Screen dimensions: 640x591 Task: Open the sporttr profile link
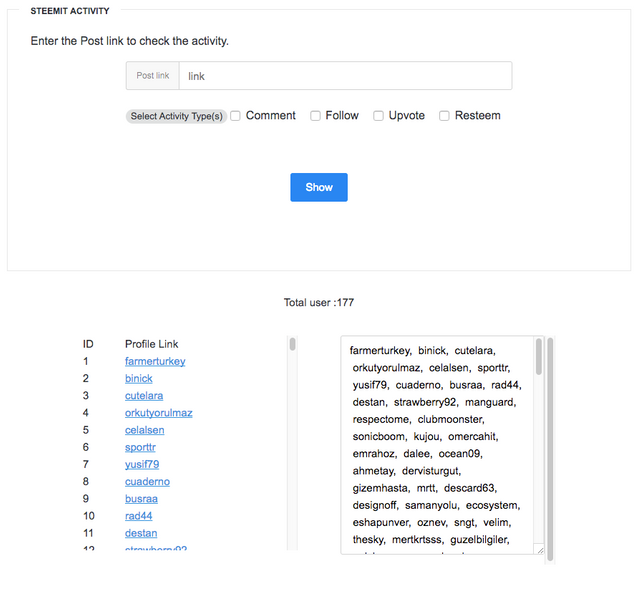tap(140, 447)
